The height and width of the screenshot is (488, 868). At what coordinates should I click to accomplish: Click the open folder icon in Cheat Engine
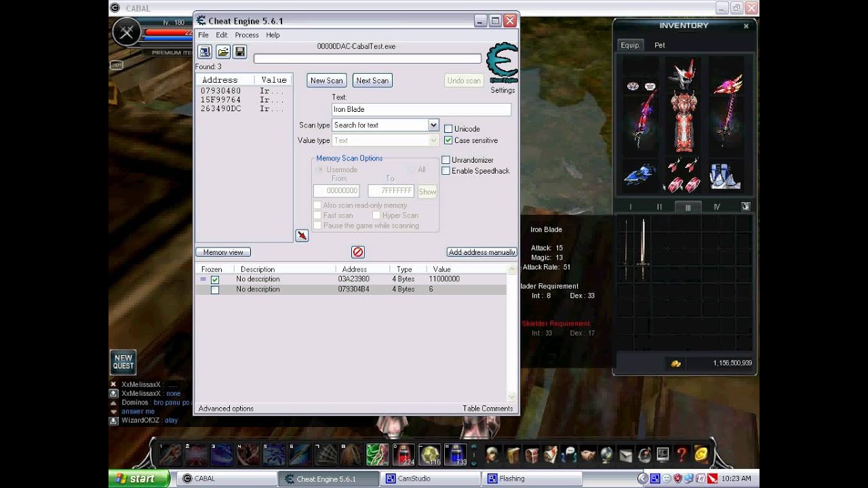(222, 52)
